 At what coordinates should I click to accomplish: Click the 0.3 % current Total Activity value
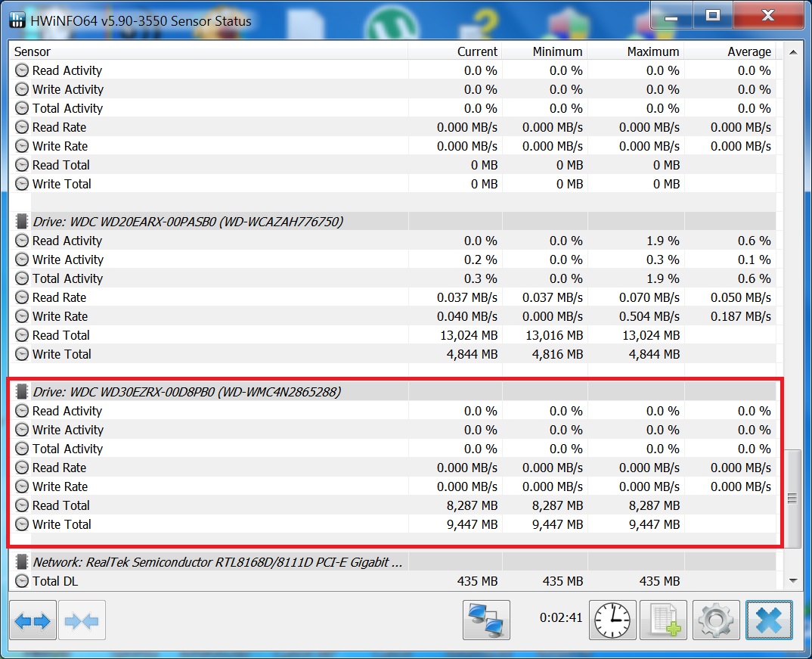[481, 278]
